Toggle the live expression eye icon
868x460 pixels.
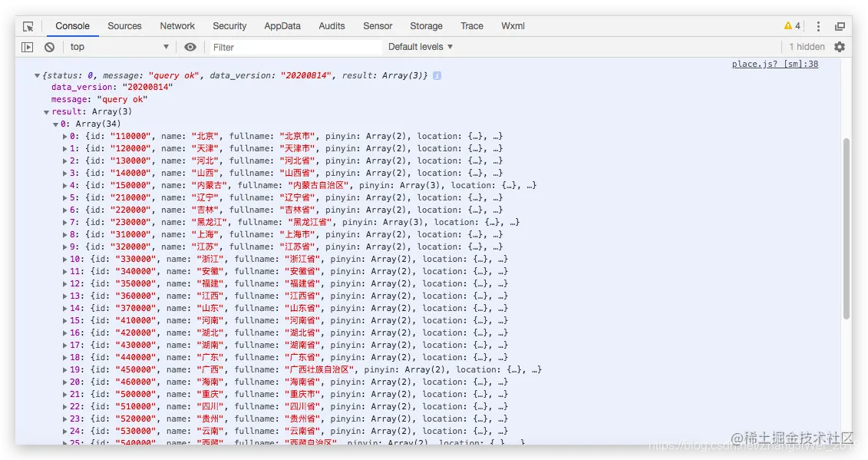[190, 47]
